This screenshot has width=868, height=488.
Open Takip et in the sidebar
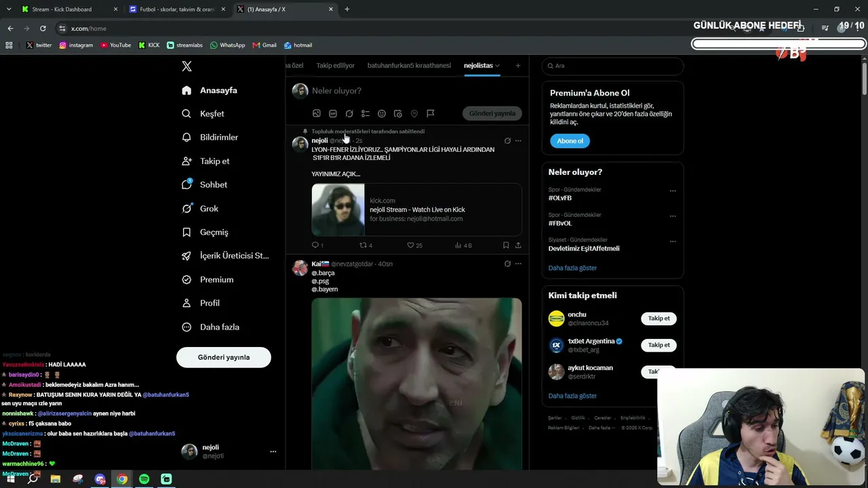pyautogui.click(x=205, y=161)
